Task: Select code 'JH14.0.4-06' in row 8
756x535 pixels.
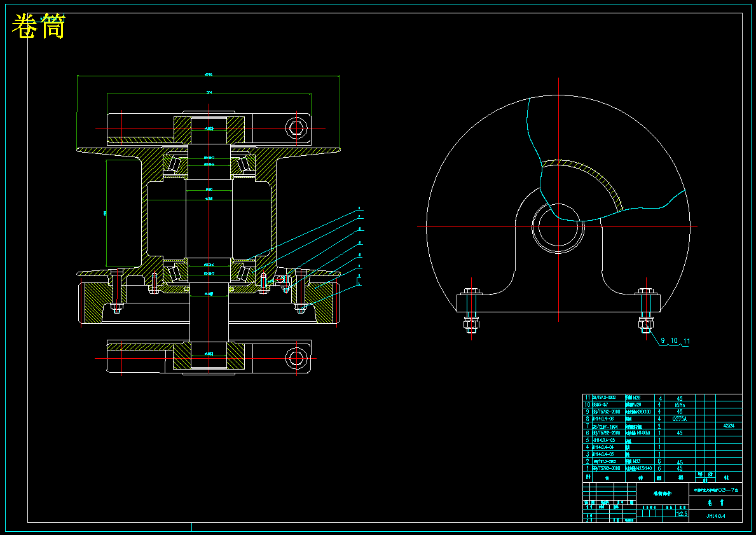Action: click(603, 419)
